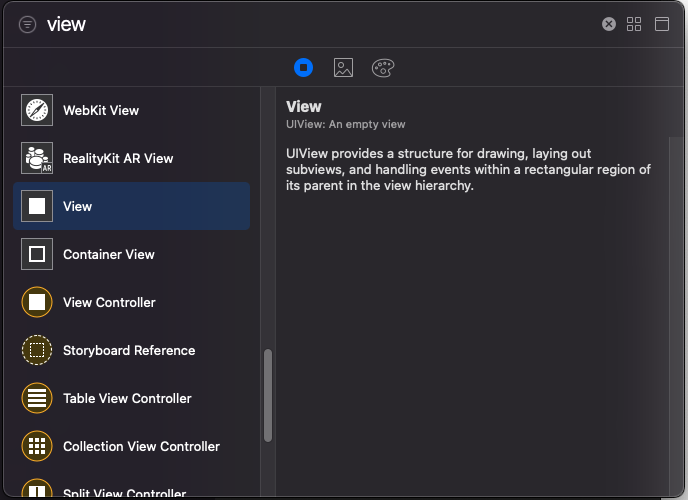The height and width of the screenshot is (500, 688).
Task: Click the WebKit View compass icon
Action: point(37,110)
